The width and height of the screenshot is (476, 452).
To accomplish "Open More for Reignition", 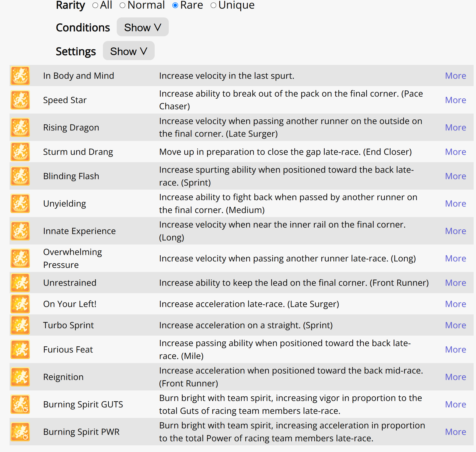I will (x=455, y=377).
